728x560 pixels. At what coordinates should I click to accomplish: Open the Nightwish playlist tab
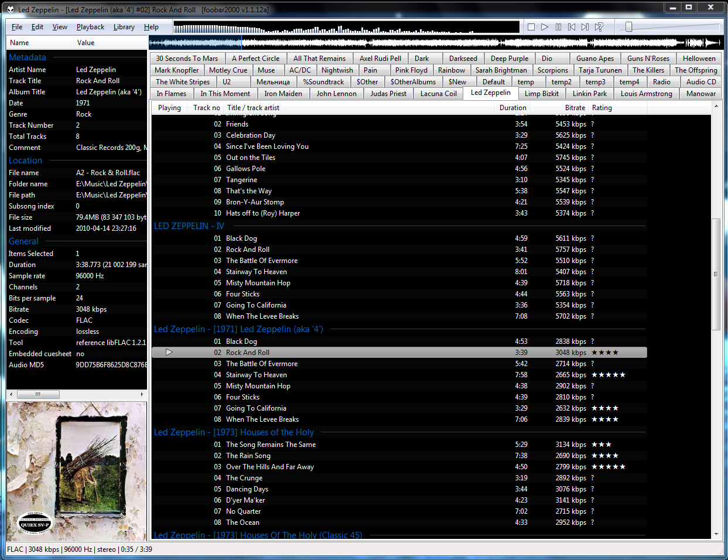337,70
